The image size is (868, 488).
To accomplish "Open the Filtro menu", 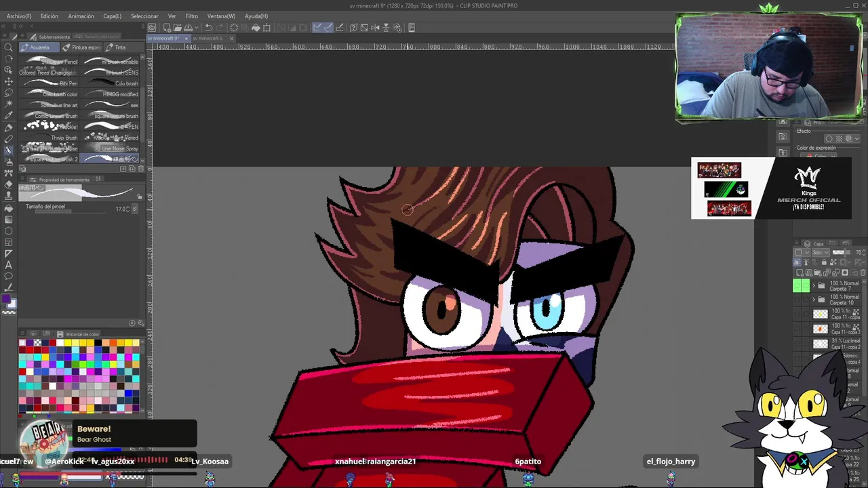I will 192,16.
